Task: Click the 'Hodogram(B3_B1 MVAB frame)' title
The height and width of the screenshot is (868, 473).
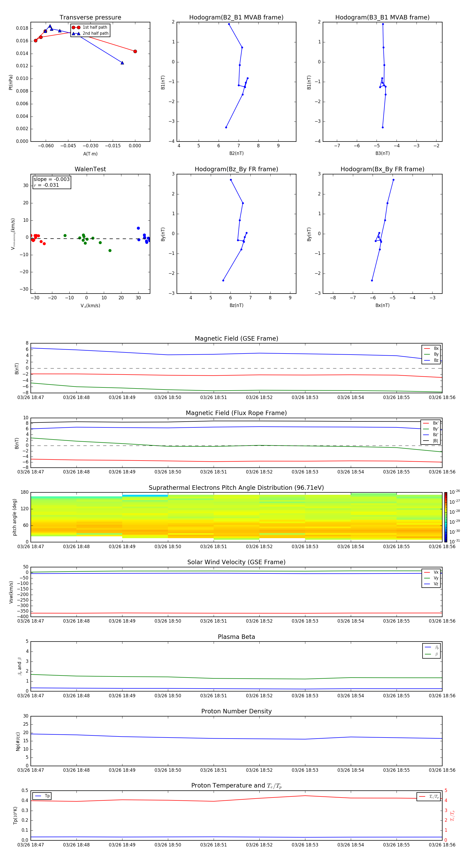Action: click(x=382, y=18)
